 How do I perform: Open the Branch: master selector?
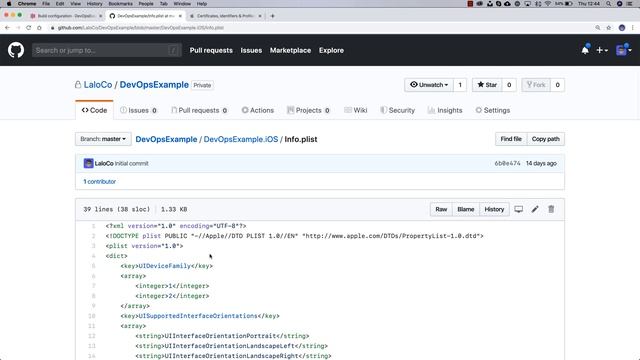pyautogui.click(x=103, y=139)
